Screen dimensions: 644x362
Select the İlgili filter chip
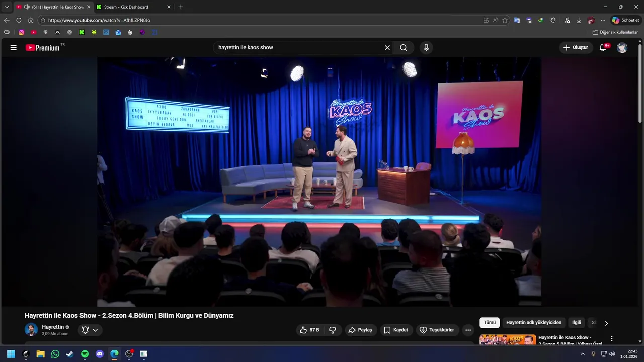[x=577, y=323]
